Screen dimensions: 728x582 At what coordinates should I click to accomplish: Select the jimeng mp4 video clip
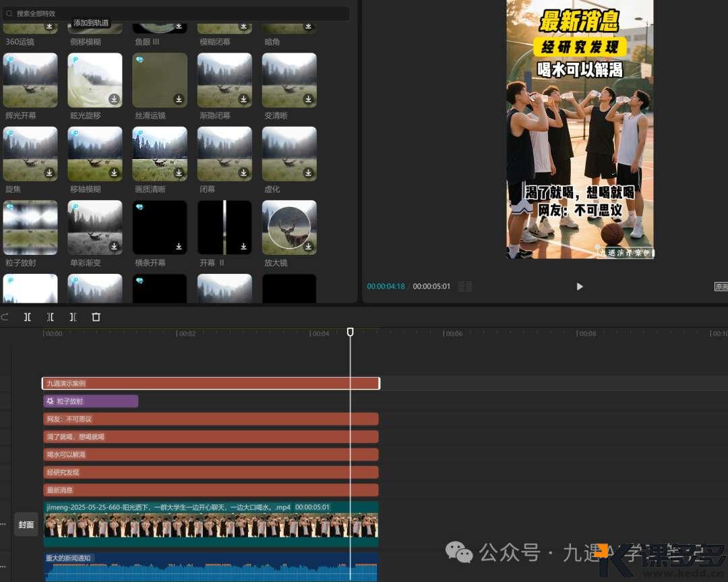pyautogui.click(x=211, y=524)
